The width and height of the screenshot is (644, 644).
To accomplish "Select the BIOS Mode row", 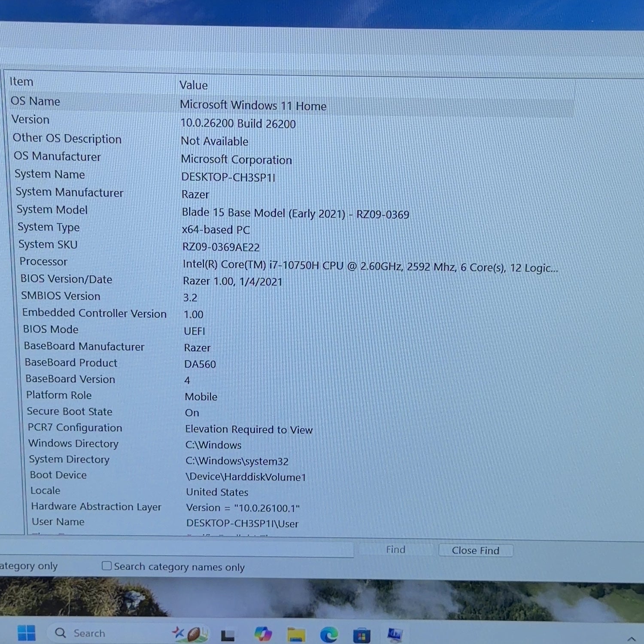I will click(51, 329).
